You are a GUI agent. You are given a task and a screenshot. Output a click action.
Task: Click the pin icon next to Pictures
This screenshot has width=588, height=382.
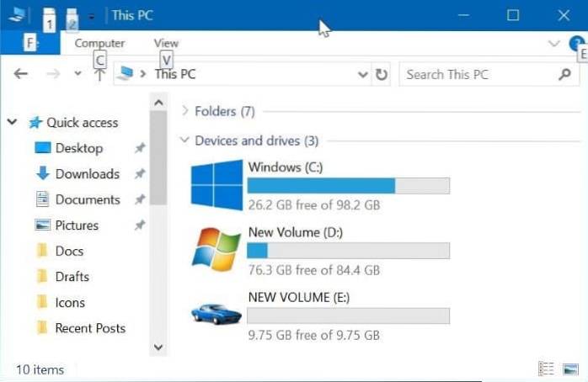click(x=140, y=225)
